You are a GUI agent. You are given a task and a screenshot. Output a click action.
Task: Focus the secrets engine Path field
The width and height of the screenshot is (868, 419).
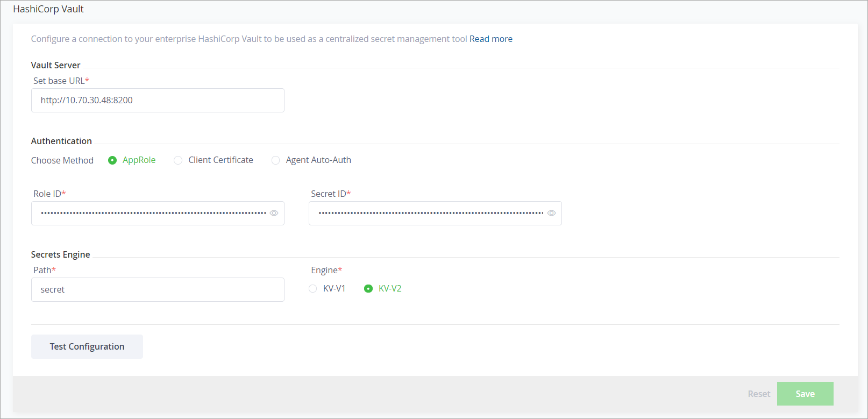pyautogui.click(x=158, y=289)
